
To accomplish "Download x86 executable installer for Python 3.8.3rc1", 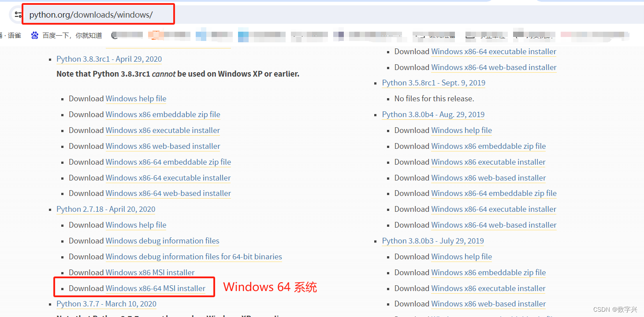I will (x=163, y=130).
